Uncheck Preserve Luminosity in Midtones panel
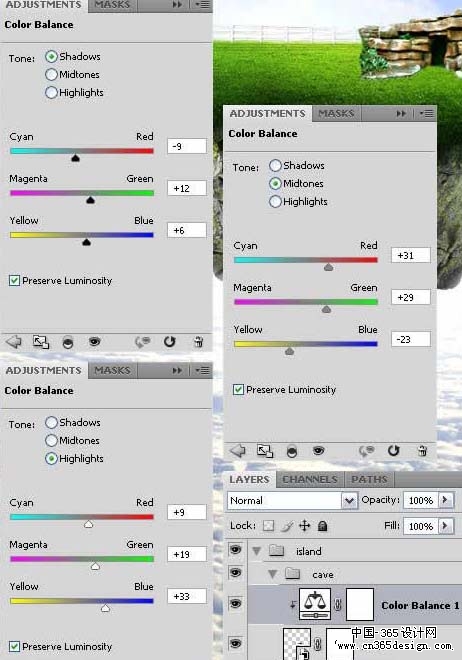This screenshot has height=660, width=462. (x=238, y=389)
